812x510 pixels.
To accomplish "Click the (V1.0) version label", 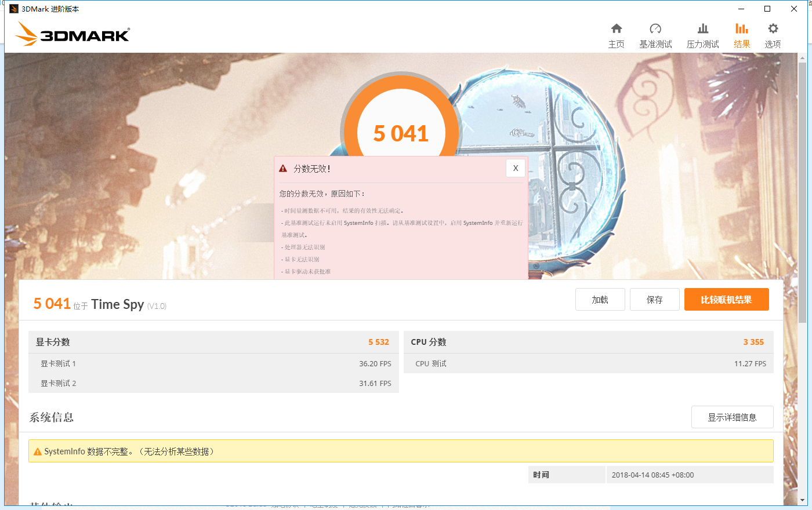I will (157, 306).
